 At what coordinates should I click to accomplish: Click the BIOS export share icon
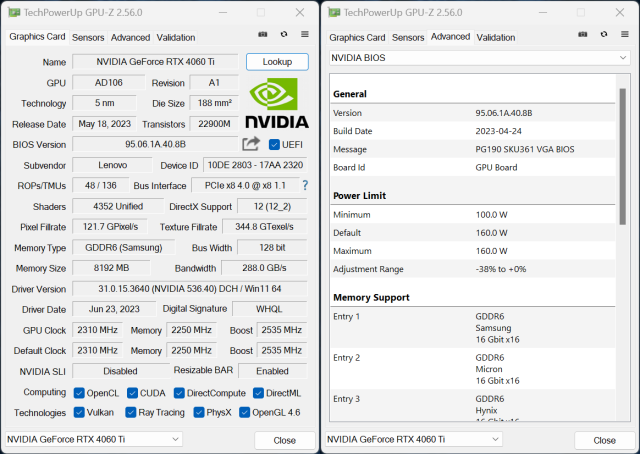(251, 144)
